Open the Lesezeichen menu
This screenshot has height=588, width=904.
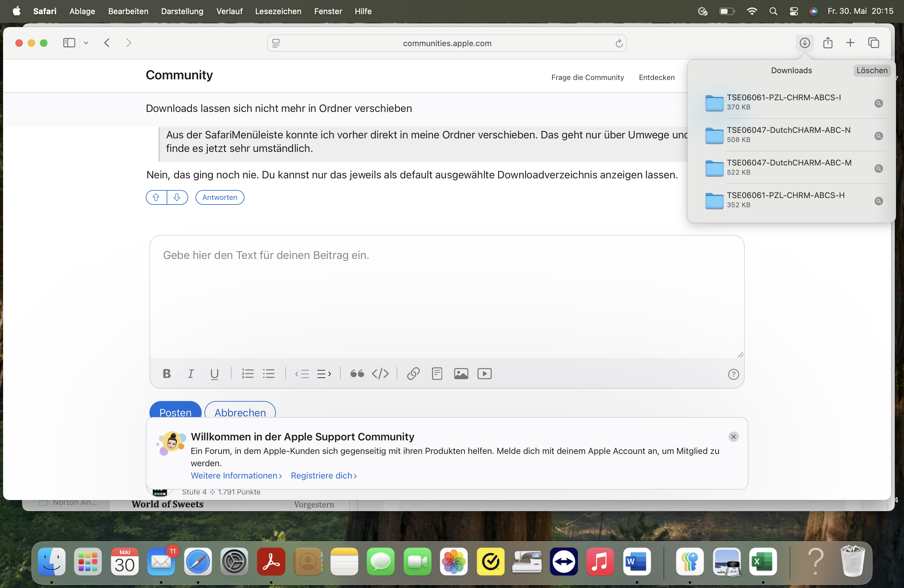coord(278,11)
